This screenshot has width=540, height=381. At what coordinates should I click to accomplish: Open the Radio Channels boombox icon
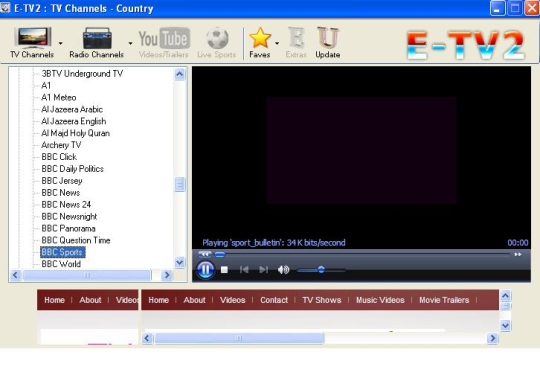pyautogui.click(x=97, y=38)
